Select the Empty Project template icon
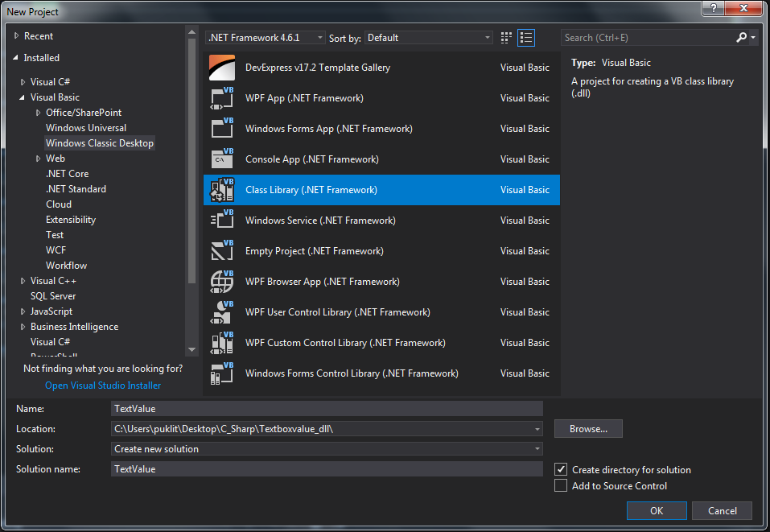Viewport: 770px width, 532px height. (222, 251)
